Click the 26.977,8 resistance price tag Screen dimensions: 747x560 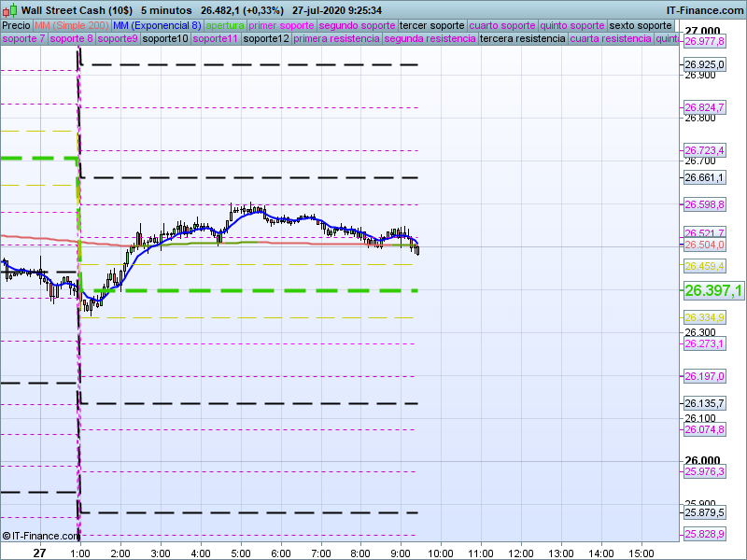(x=704, y=41)
